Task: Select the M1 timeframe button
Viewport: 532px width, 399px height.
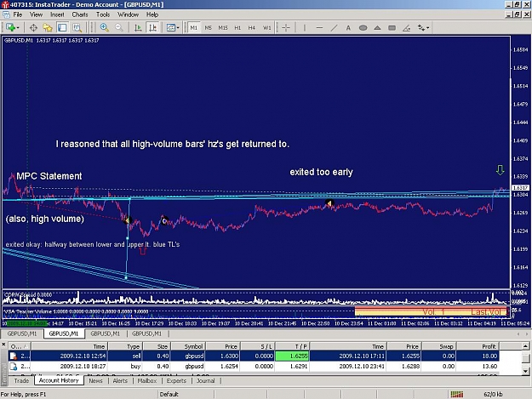Action: [193, 28]
